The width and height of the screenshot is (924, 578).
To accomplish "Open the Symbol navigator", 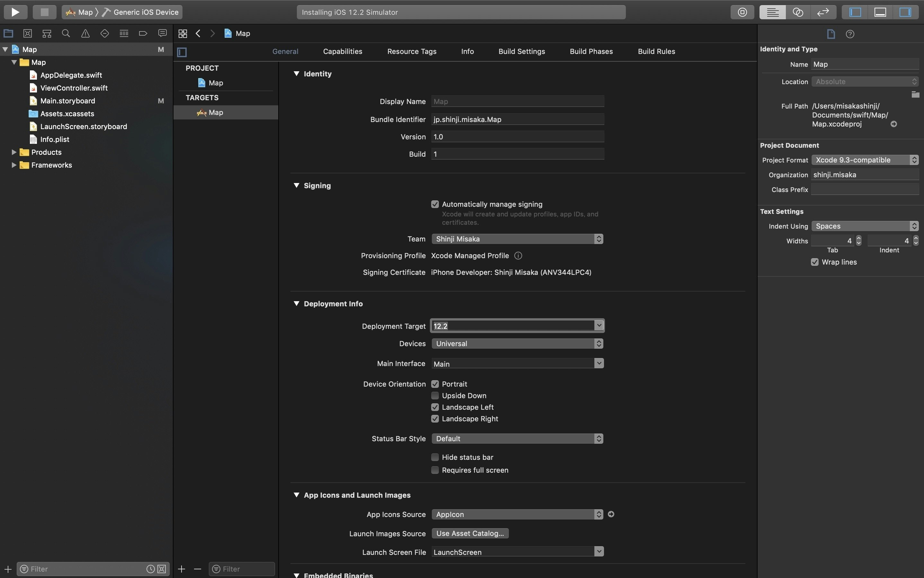I will click(x=47, y=33).
